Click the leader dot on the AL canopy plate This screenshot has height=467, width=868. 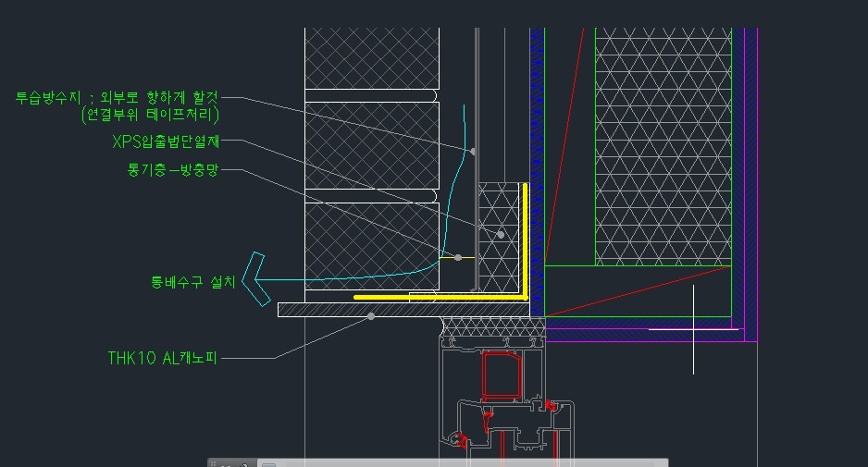[x=370, y=316]
